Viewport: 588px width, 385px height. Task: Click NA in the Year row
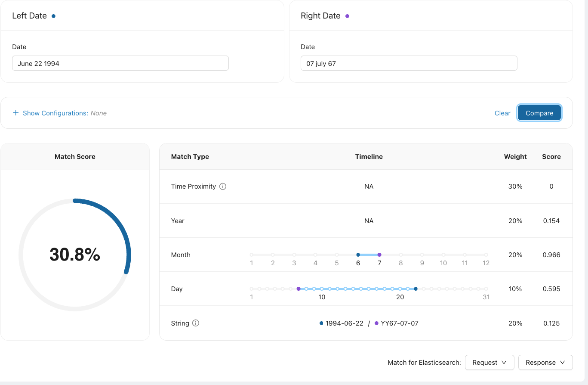(369, 221)
